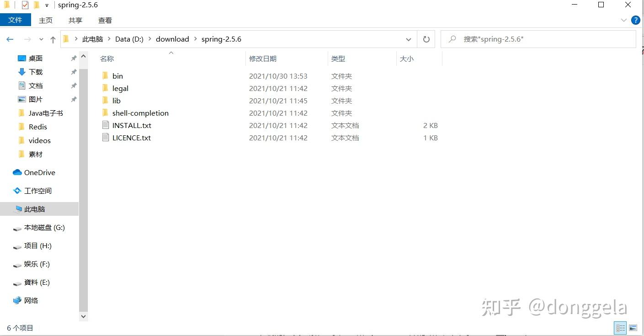The image size is (644, 336).
Task: Navigate up one folder level using up arrow
Action: pyautogui.click(x=53, y=39)
